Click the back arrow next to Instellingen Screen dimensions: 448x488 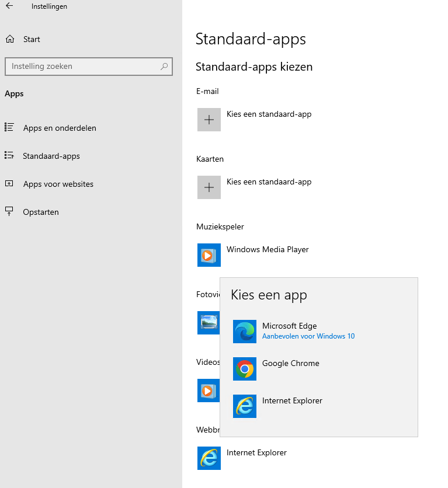(9, 6)
